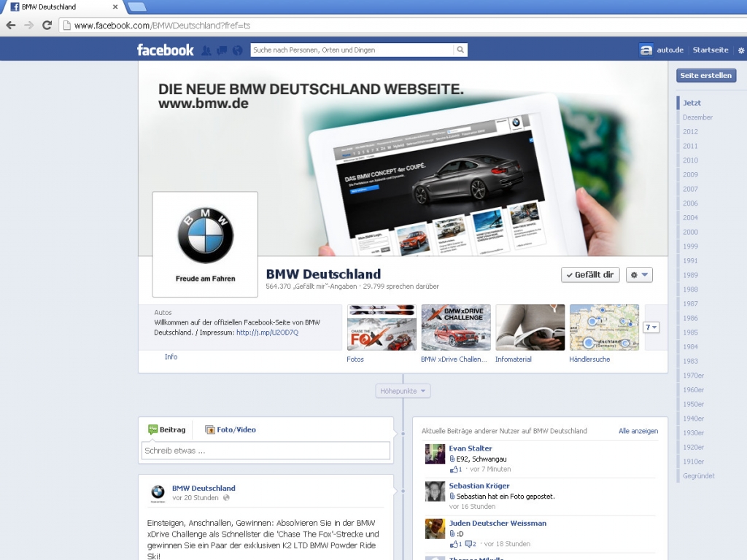Viewport: 747px width, 560px height.
Task: Open the Höhepunkte filter dropdown
Action: click(x=403, y=391)
